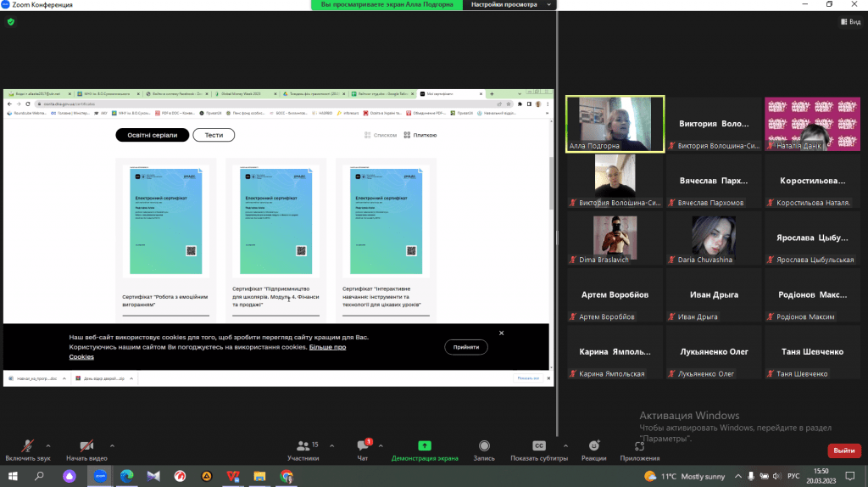Open the Участники participants panel
Image resolution: width=868 pixels, height=487 pixels.
click(x=303, y=445)
